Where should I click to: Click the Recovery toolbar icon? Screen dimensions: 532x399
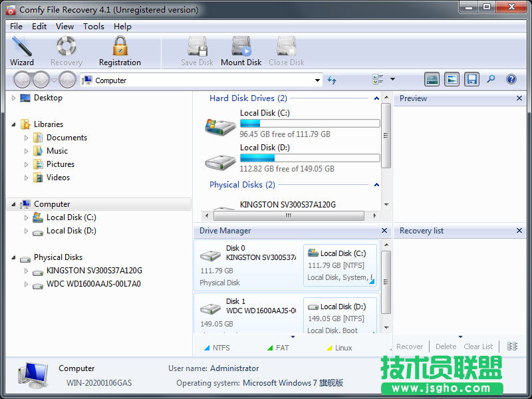[66, 51]
